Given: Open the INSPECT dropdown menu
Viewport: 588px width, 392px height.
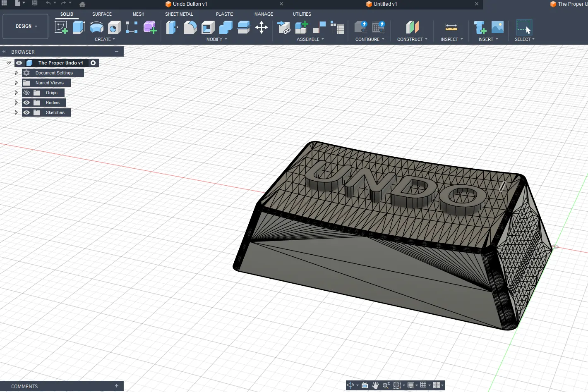Looking at the screenshot, I should 452,39.
